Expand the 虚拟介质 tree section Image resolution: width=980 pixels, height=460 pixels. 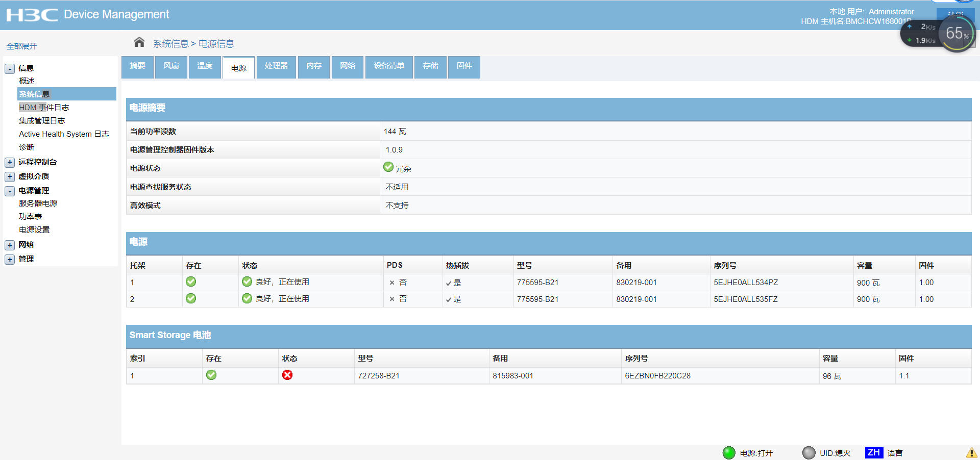click(10, 176)
